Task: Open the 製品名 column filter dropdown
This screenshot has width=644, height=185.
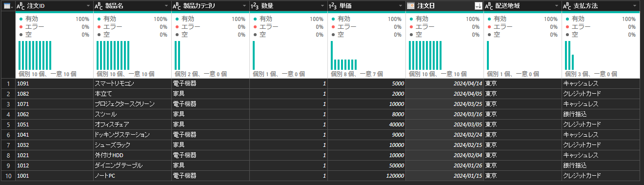Action: (x=166, y=6)
